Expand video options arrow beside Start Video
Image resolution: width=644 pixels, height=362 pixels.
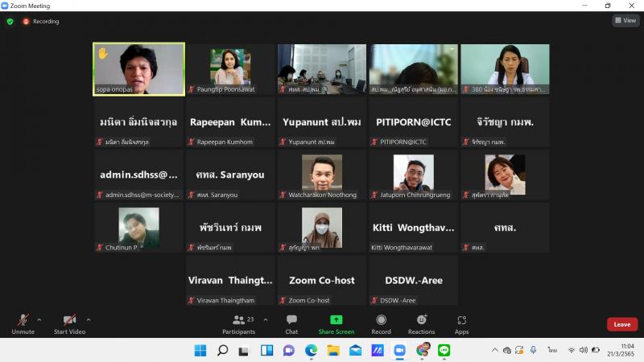[x=89, y=319]
